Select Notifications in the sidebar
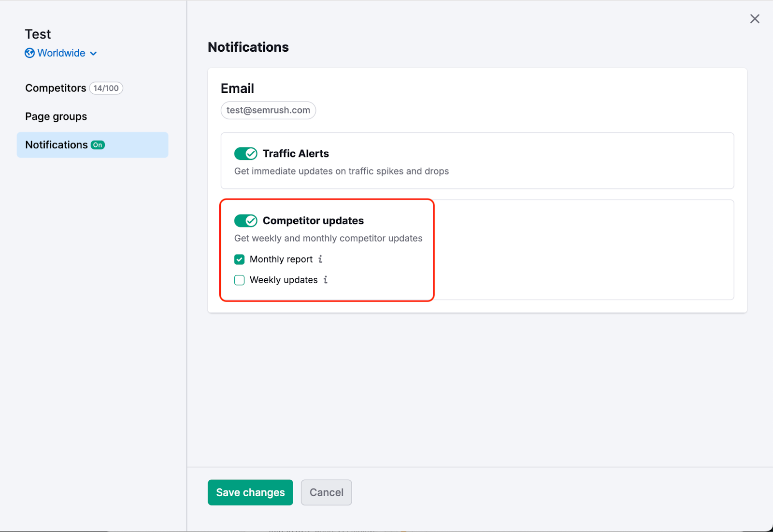Viewport: 773px width, 532px height. click(x=57, y=144)
